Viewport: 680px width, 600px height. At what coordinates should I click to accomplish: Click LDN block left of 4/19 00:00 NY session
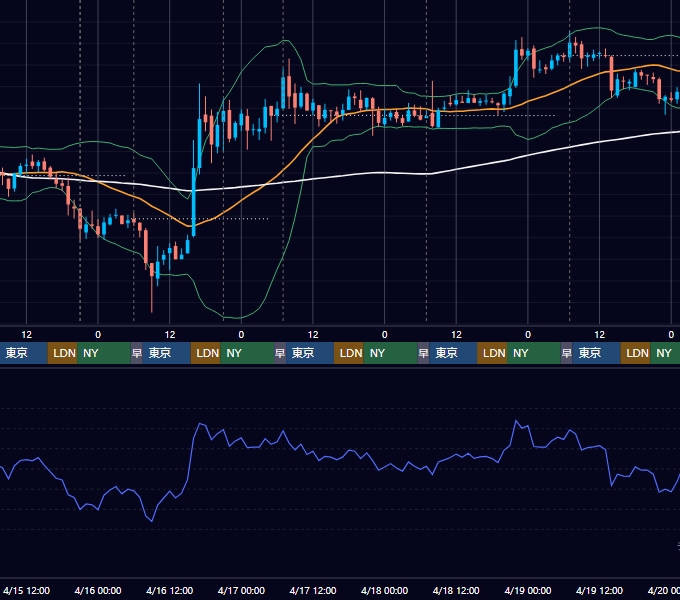(x=492, y=353)
